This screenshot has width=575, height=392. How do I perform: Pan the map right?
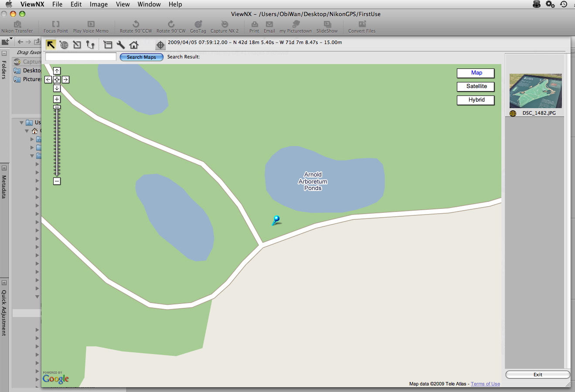point(65,79)
